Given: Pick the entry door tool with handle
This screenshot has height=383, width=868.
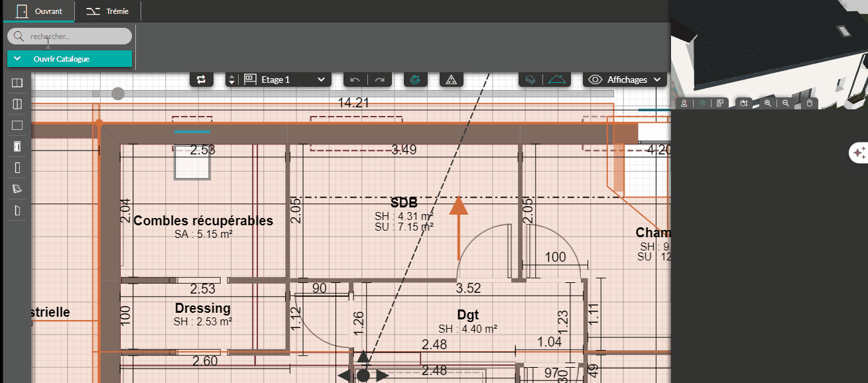Looking at the screenshot, I should point(17,146).
